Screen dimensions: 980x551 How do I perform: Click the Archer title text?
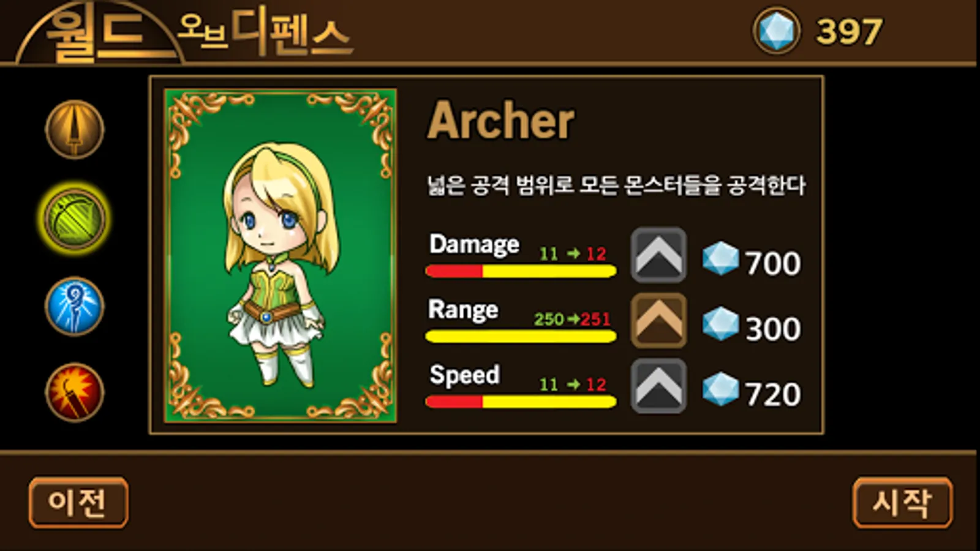coord(501,121)
